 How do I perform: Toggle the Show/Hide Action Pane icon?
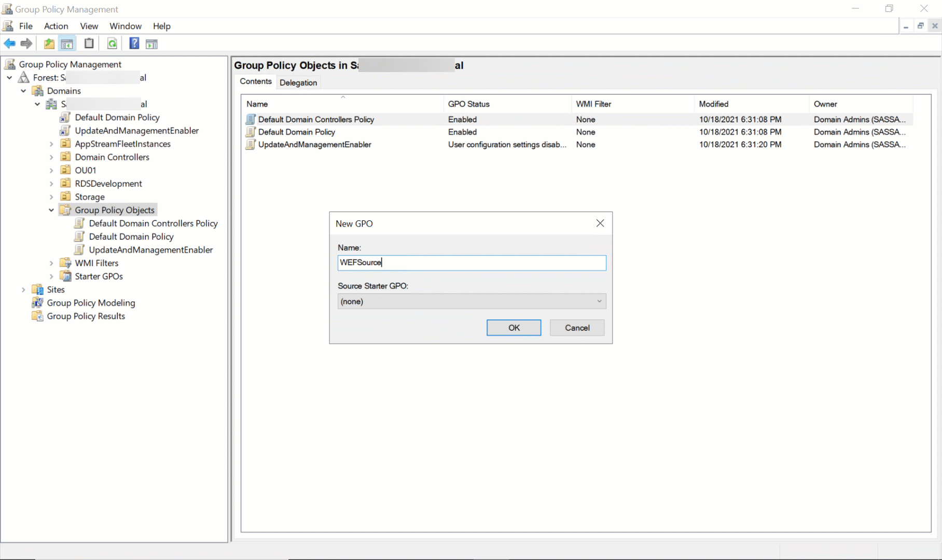[151, 44]
